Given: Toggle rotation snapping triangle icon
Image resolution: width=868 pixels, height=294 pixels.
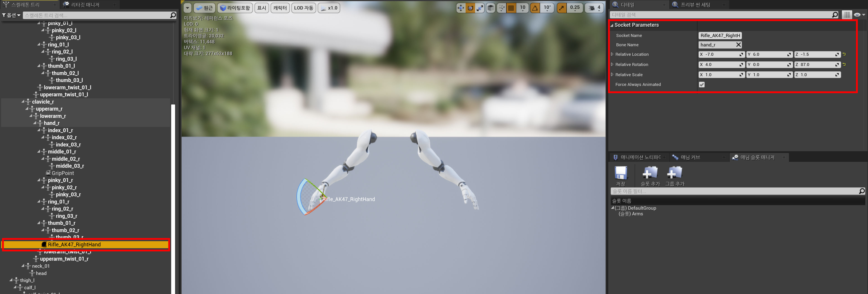Looking at the screenshot, I should coord(535,8).
